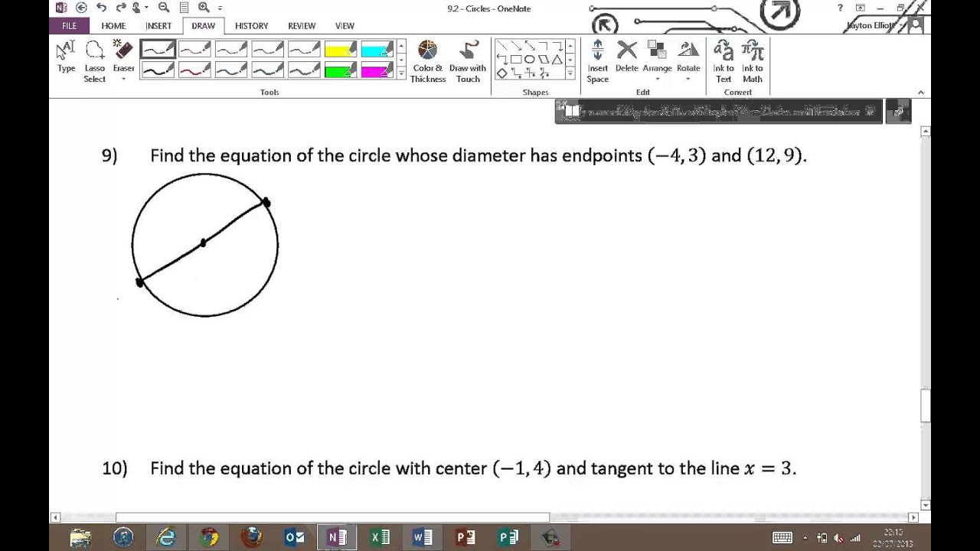Select the green highlighter
Screen dimensions: 980x551
pos(341,70)
